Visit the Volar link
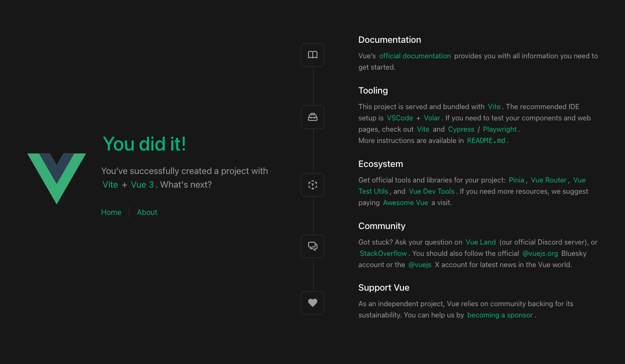This screenshot has height=364, width=625. click(432, 118)
